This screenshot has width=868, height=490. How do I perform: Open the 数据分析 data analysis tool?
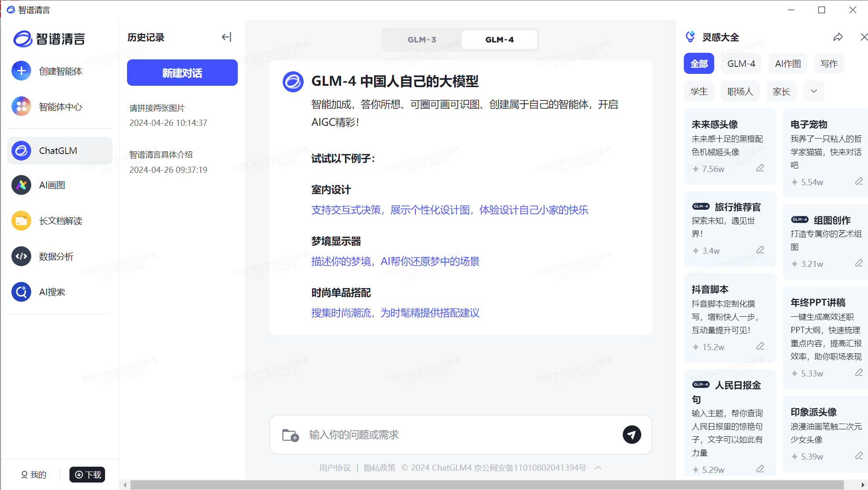click(x=56, y=256)
